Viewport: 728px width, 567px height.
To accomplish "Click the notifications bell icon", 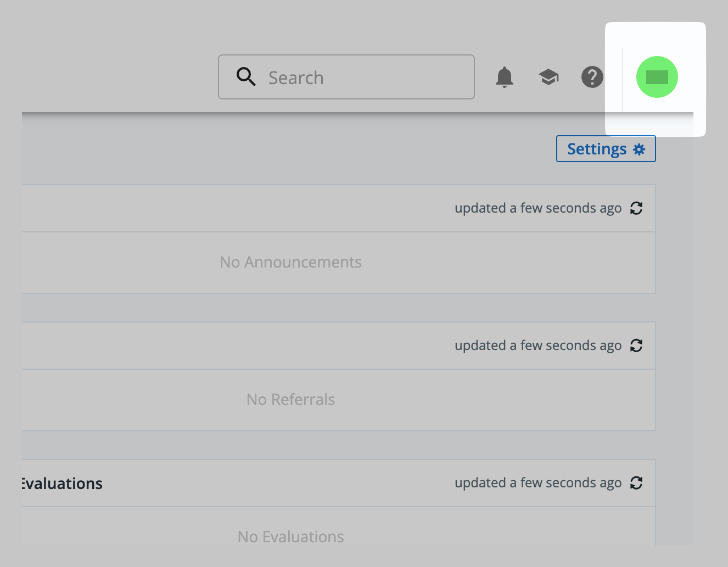I will tap(504, 77).
